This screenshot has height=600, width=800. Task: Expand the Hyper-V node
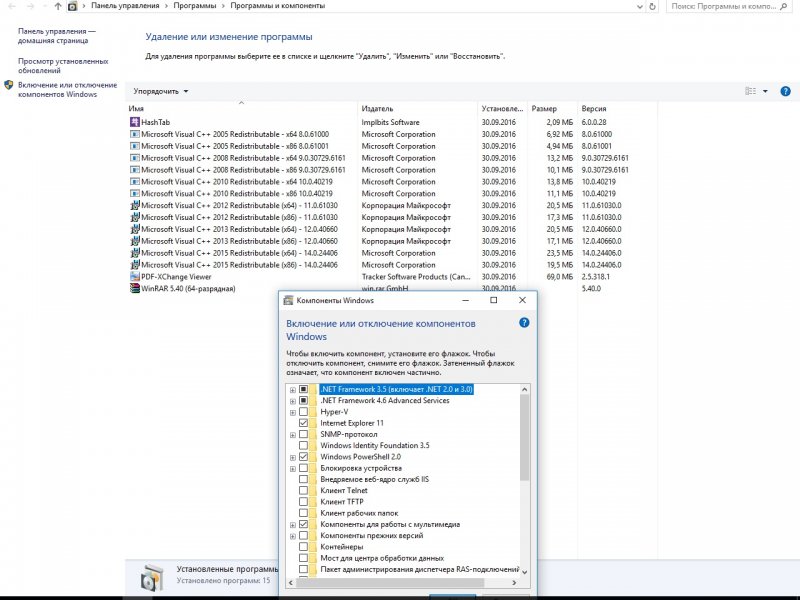[293, 412]
